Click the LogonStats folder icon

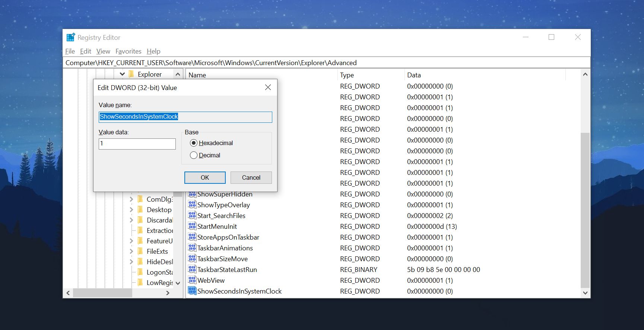(140, 272)
